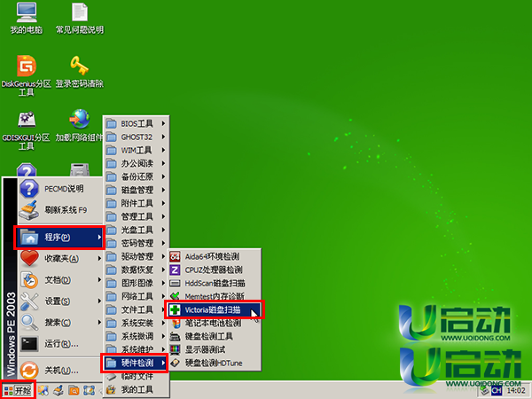
Task: Click the 运行(R) console icon
Action: click(29, 344)
